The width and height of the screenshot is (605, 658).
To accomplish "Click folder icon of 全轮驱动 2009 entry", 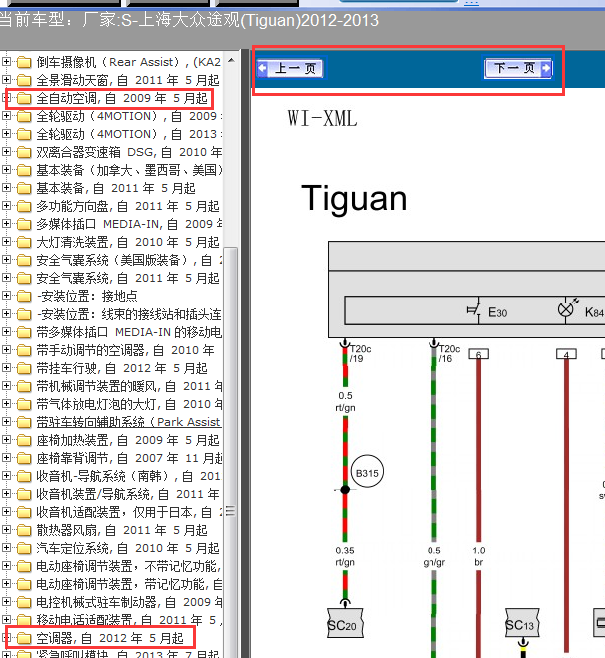I will coord(24,116).
